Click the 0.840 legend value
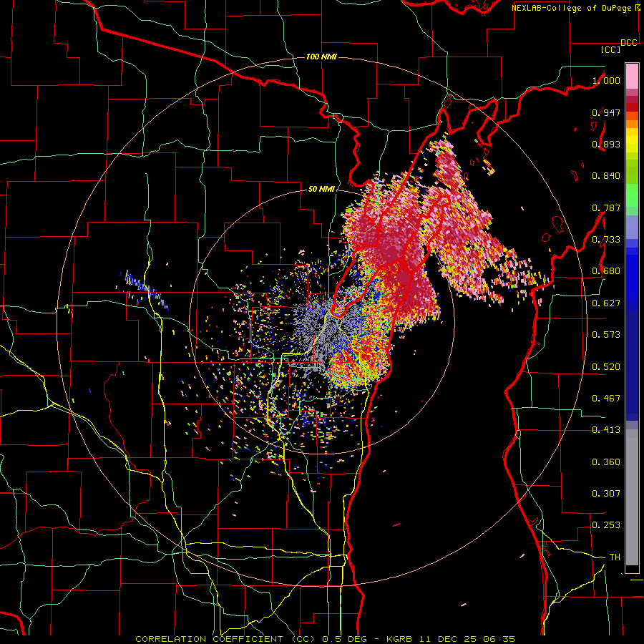644x644 pixels. click(606, 176)
